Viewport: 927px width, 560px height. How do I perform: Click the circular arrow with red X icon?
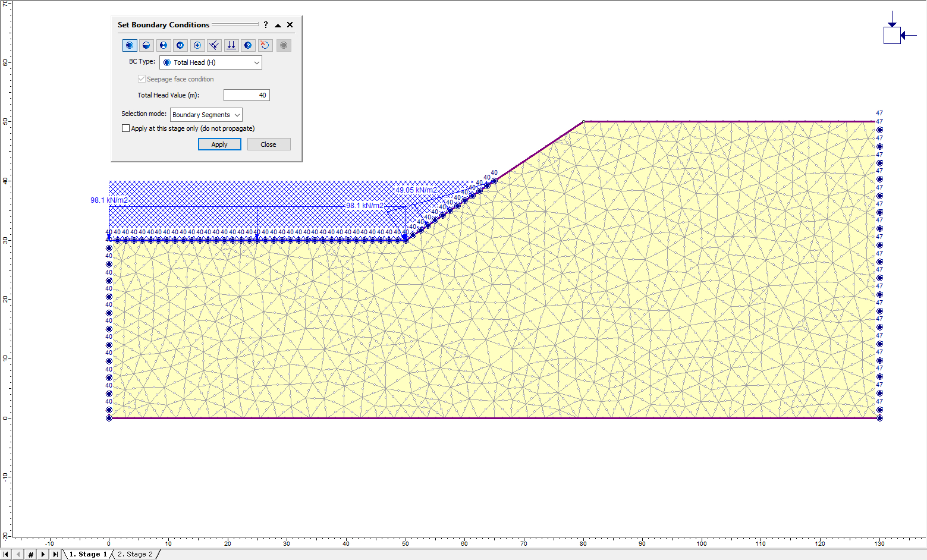(265, 45)
